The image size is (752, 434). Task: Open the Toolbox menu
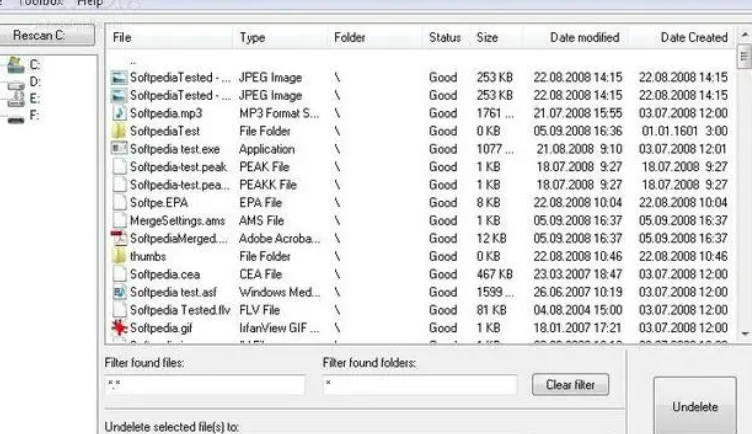(40, 3)
